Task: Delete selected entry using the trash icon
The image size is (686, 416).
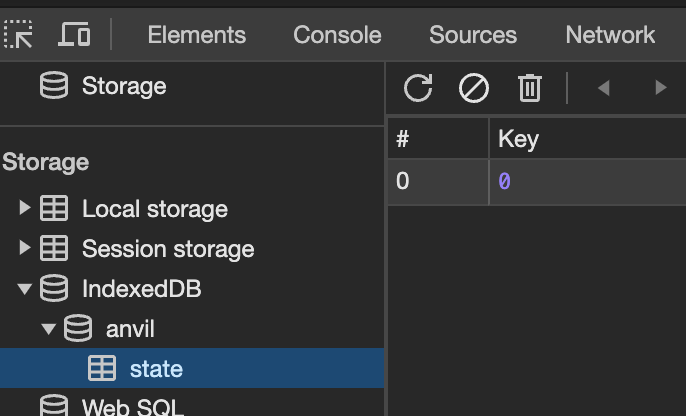Action: coord(530,88)
